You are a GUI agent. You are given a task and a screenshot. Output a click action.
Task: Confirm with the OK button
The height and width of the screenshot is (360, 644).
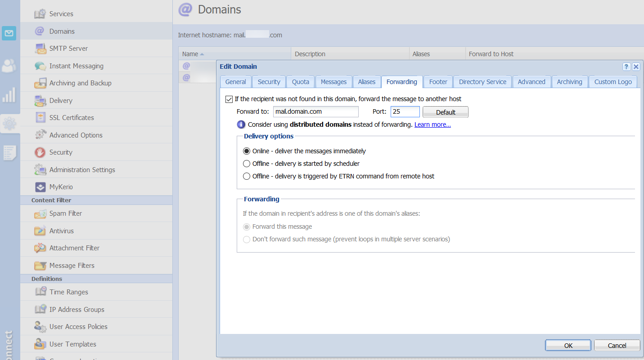pyautogui.click(x=568, y=345)
